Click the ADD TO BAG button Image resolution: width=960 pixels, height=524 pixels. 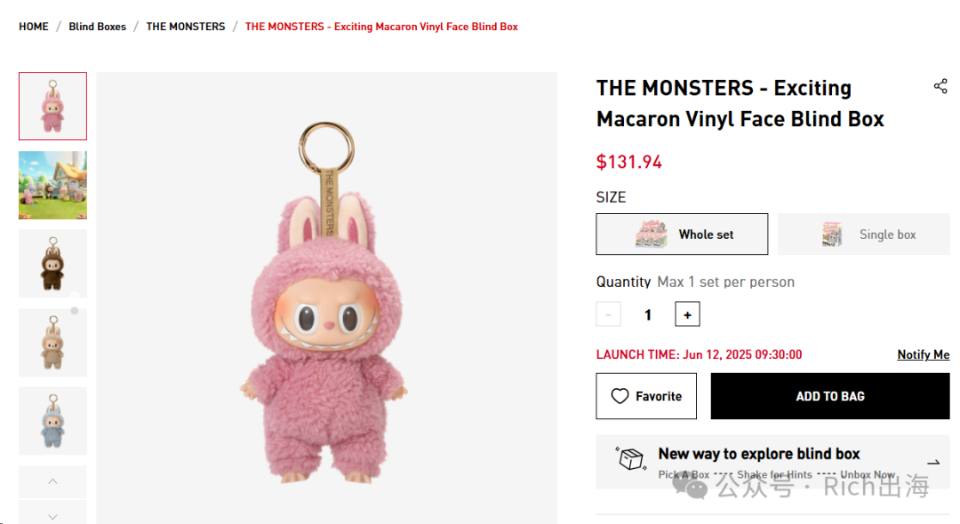[x=830, y=396]
